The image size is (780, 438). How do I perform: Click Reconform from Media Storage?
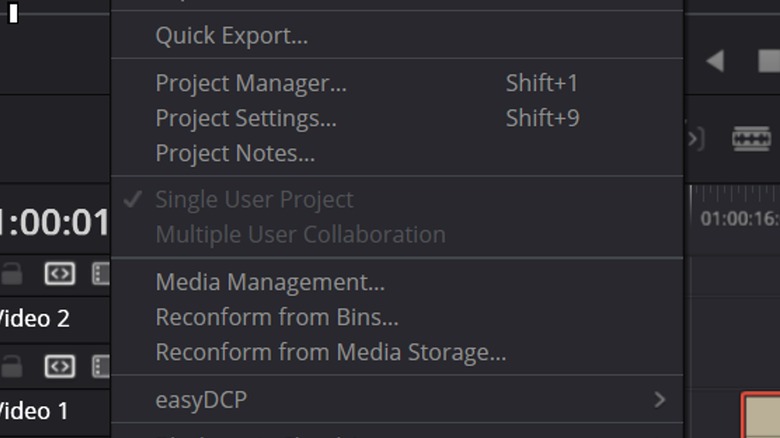(331, 352)
